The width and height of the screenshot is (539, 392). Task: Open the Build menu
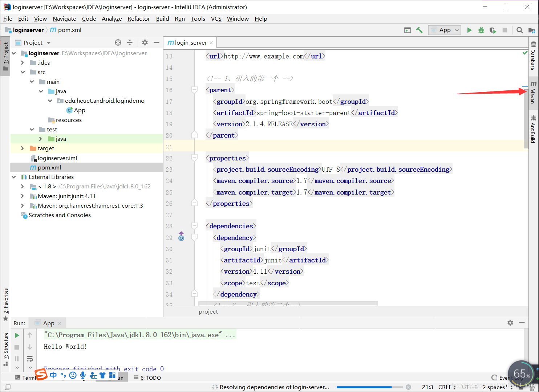(x=162, y=19)
